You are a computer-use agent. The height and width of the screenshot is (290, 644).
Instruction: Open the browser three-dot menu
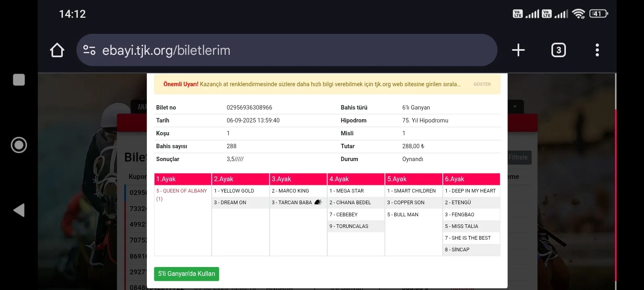(597, 50)
